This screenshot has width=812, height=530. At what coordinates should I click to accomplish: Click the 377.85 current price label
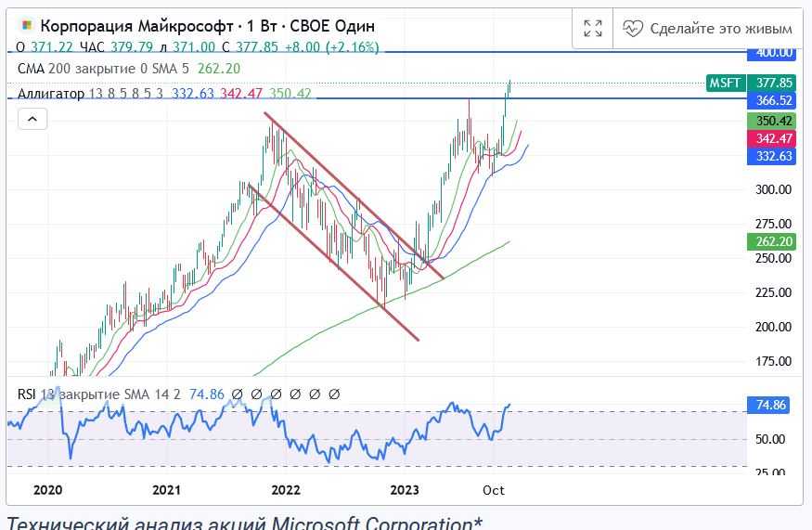coord(774,83)
